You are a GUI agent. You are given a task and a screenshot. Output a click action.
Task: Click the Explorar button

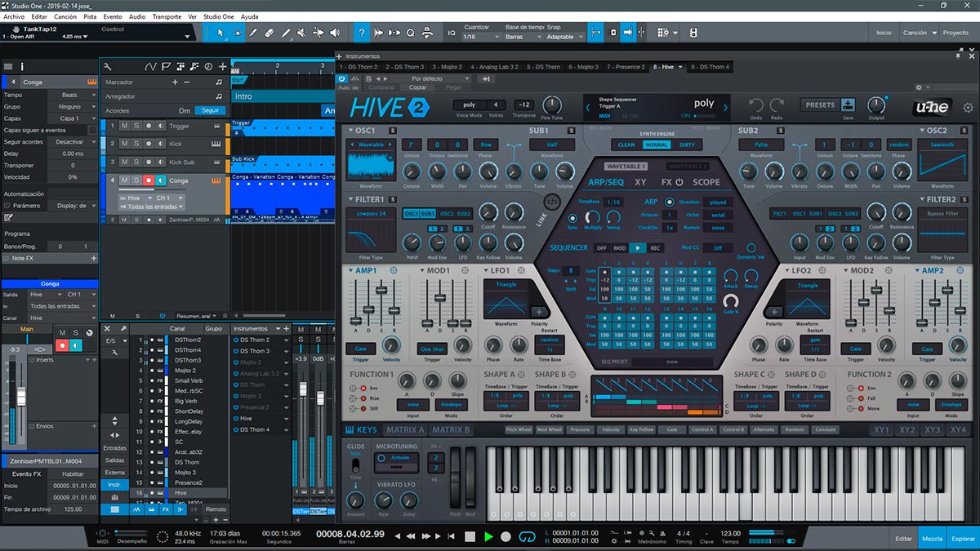point(963,539)
